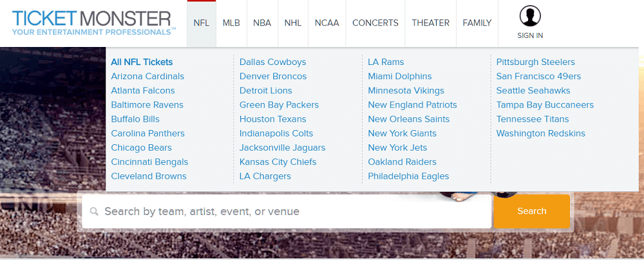Open the Theater menu tab
Viewport: 644px width, 260px height.
[430, 23]
